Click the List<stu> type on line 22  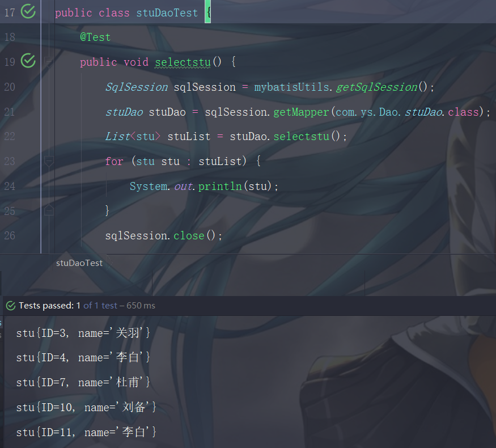(133, 137)
